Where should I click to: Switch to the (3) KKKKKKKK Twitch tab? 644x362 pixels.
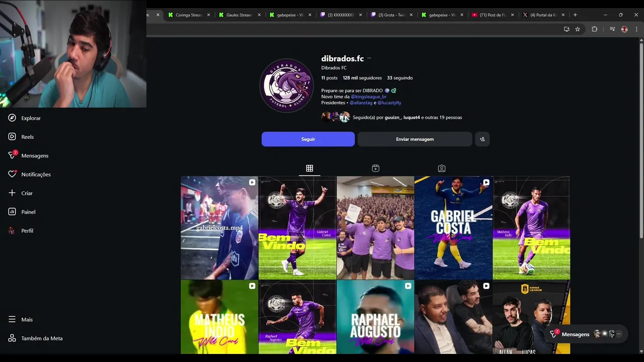(x=341, y=15)
